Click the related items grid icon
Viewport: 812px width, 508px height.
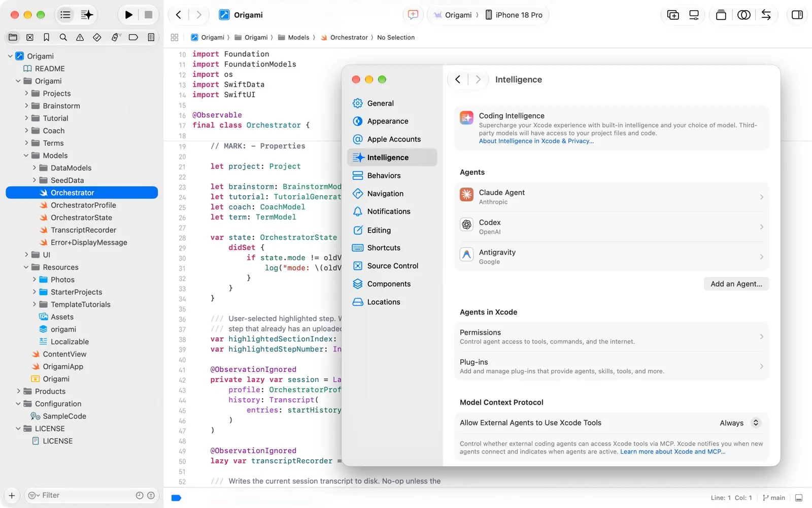click(175, 38)
